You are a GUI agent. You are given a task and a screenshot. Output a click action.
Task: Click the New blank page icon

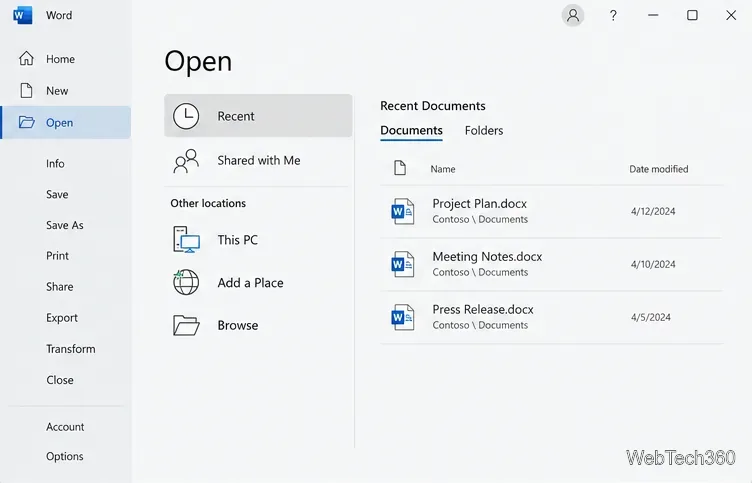point(26,90)
